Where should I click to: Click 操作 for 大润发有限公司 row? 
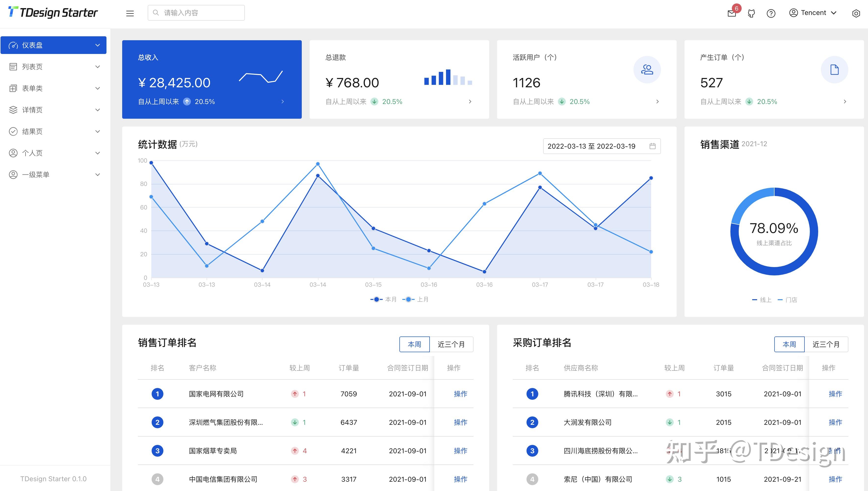click(835, 422)
